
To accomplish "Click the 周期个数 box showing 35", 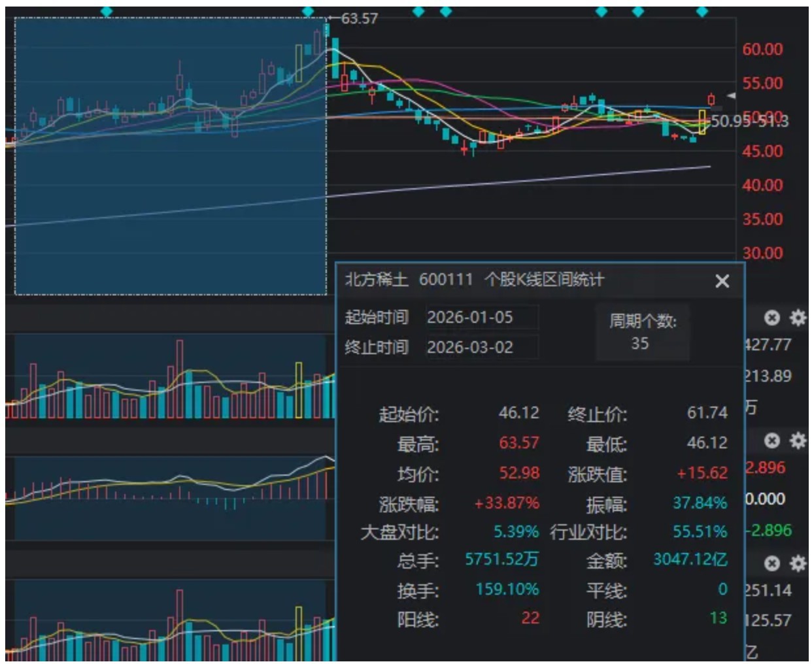I will [x=641, y=333].
